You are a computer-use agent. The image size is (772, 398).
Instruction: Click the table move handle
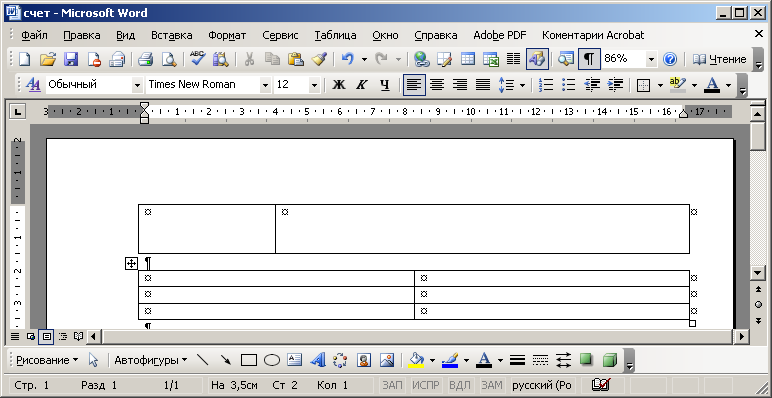(131, 264)
